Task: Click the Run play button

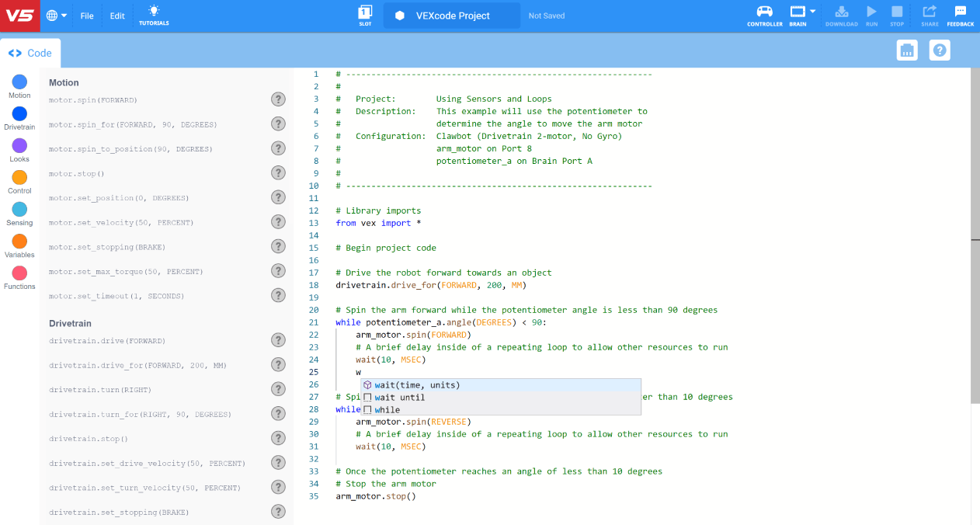Action: (x=872, y=15)
